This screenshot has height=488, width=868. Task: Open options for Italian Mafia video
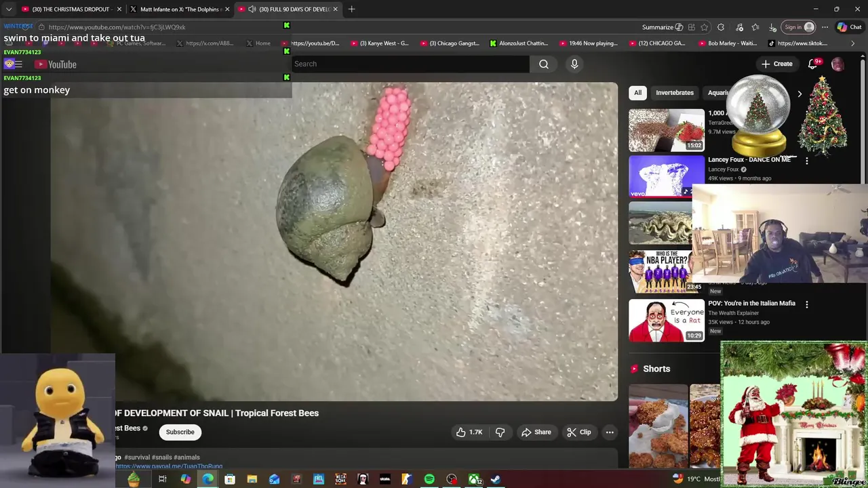tap(806, 305)
